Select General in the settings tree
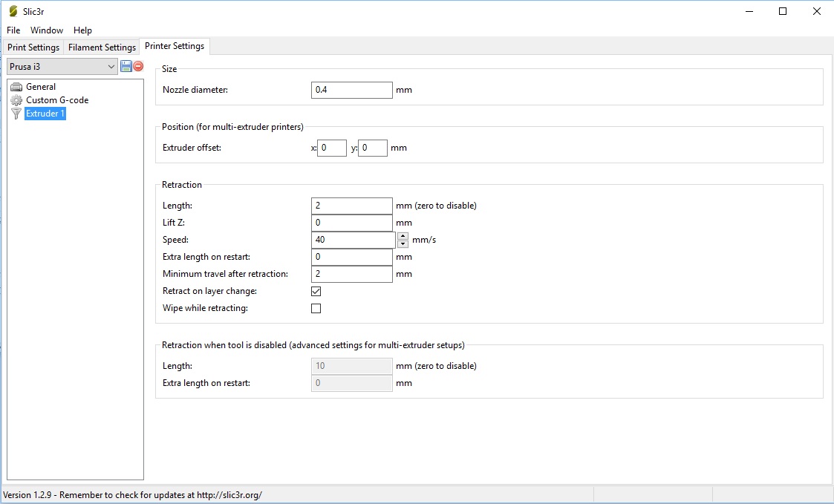The height and width of the screenshot is (504, 834). [x=41, y=87]
